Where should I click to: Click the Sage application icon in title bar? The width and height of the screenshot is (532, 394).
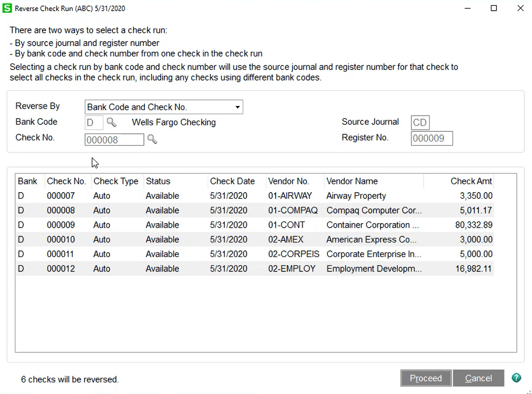pyautogui.click(x=7, y=8)
